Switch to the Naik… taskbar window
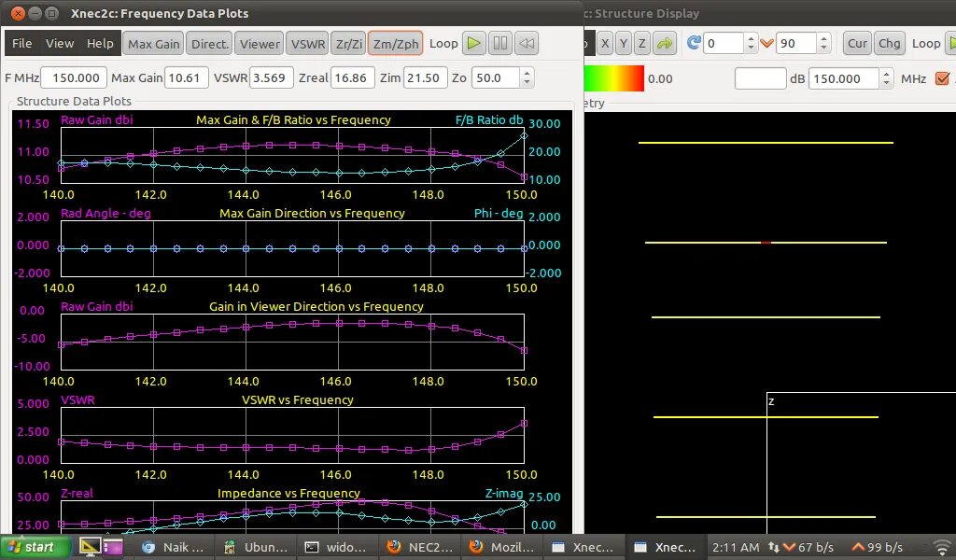 point(173,547)
